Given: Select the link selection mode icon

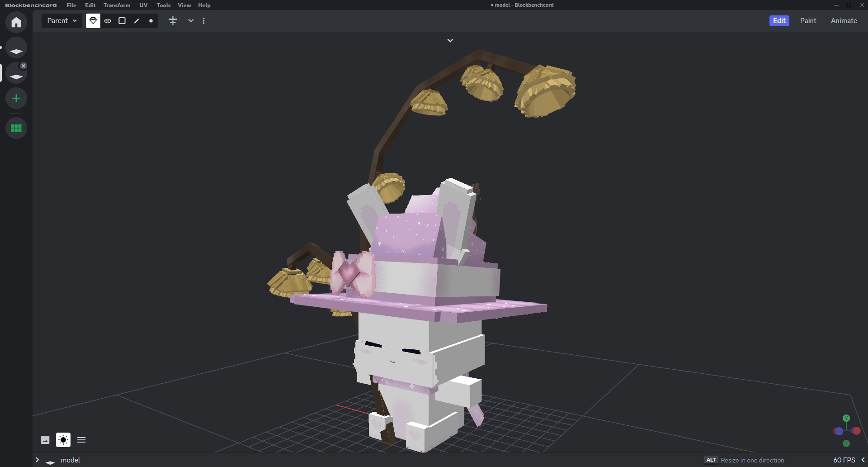Looking at the screenshot, I should coord(108,21).
